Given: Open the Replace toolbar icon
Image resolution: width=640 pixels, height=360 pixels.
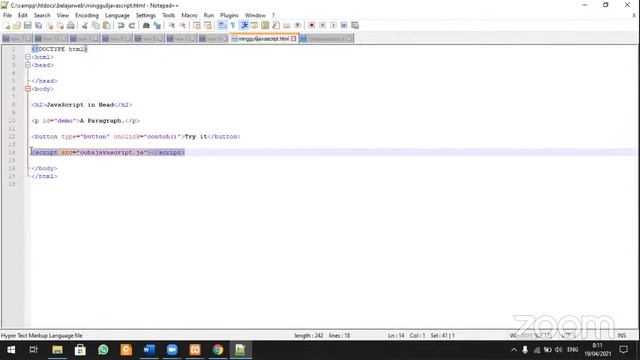Looking at the screenshot, I should 157,25.
